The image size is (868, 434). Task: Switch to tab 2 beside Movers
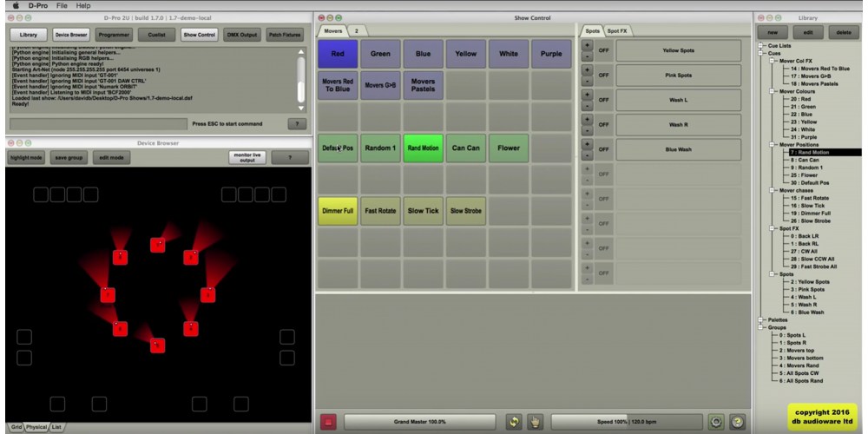click(357, 31)
